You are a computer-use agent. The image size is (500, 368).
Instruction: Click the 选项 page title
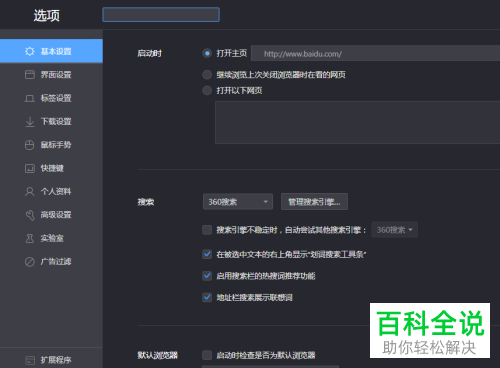(47, 15)
